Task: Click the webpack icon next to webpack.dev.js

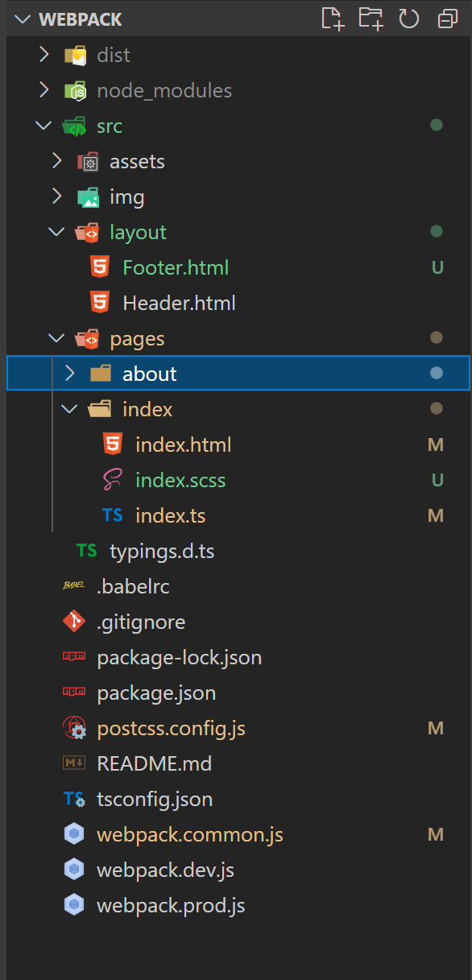Action: [x=73, y=870]
